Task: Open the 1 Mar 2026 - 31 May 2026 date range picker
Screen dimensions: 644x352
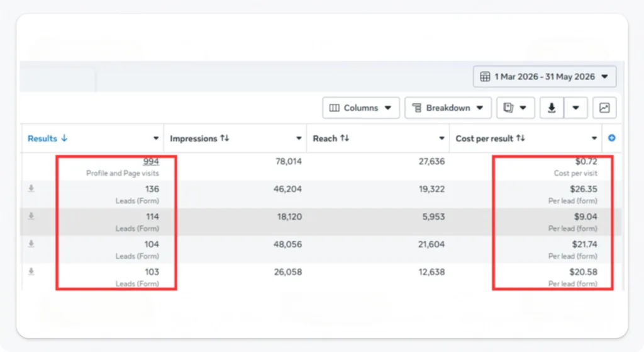Action: (x=545, y=76)
